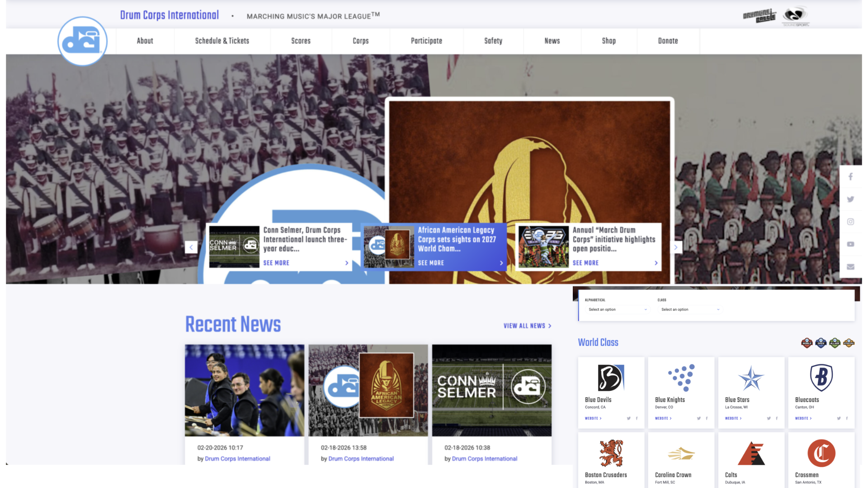Open the DrumLine Battle site via its logo
Viewport: 868px width, 488px height.
point(760,15)
